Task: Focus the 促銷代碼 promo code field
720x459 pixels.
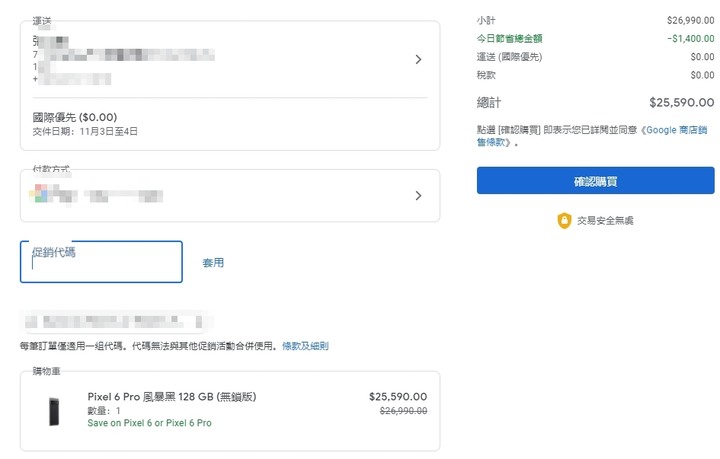Action: [x=101, y=262]
